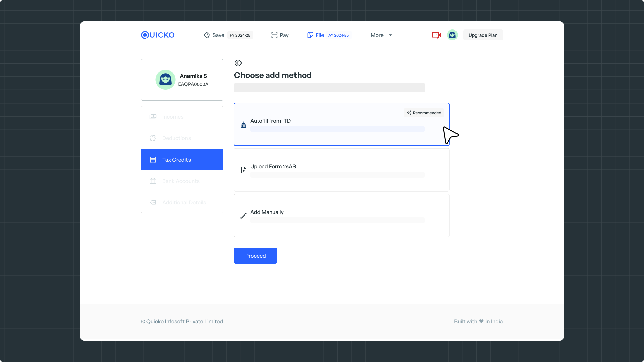Screen dimensions: 644x362
Task: Open the Pay menu item
Action: [x=284, y=35]
